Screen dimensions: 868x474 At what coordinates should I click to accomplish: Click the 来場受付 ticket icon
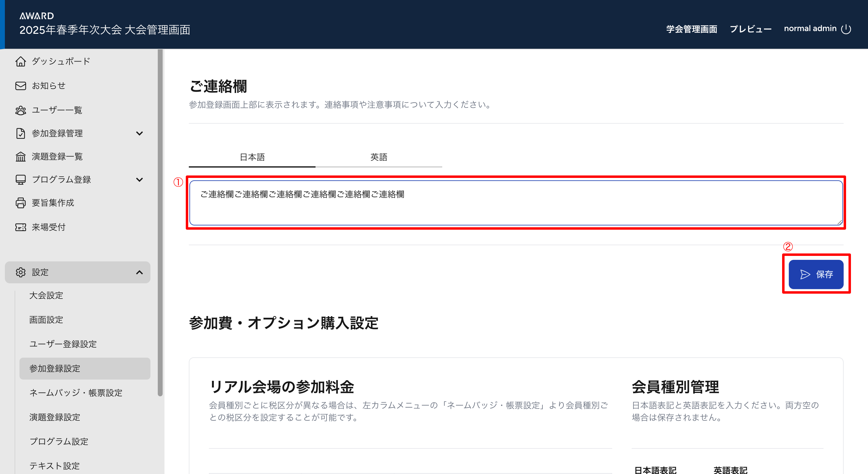(x=20, y=227)
